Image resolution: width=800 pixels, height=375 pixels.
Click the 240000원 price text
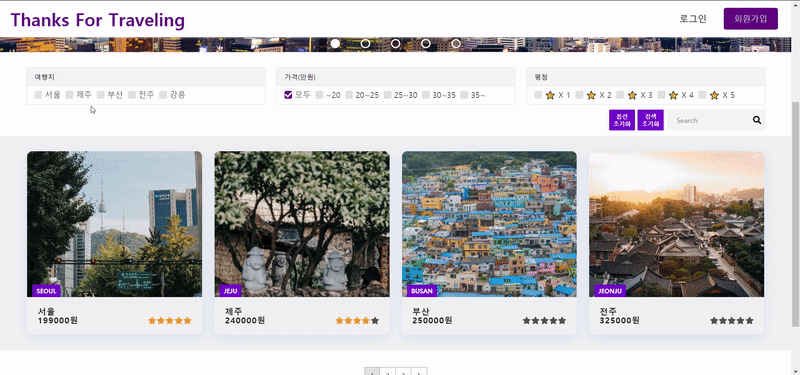(x=245, y=320)
